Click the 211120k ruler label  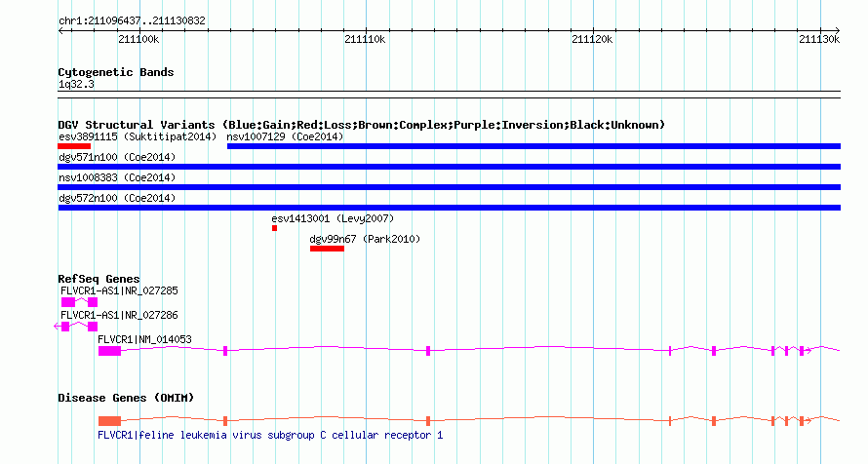coord(592,39)
